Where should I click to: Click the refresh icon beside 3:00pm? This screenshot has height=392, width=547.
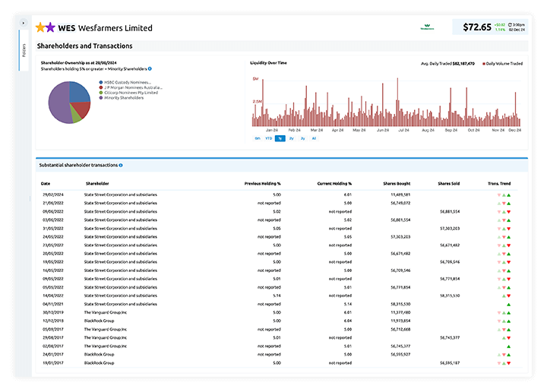coord(511,24)
